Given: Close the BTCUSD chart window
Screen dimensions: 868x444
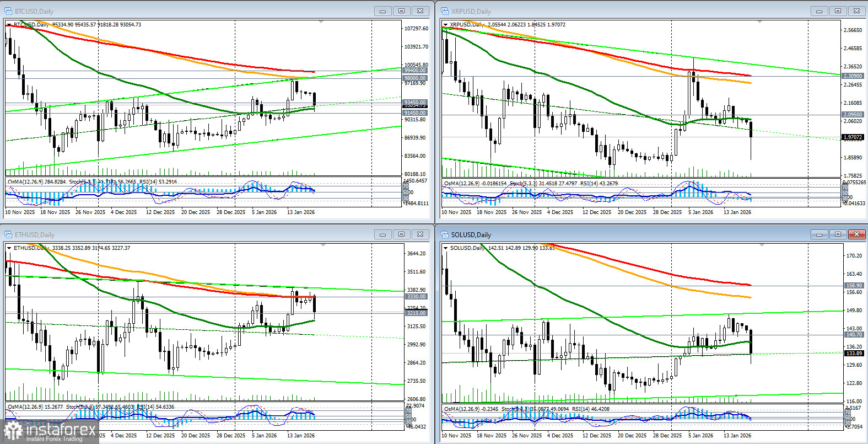Looking at the screenshot, I should pos(420,11).
